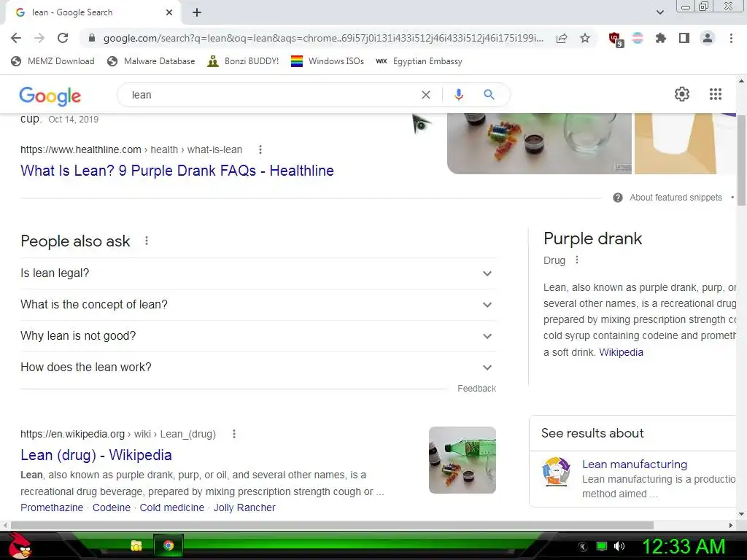Go back to the previous page
This screenshot has height=560, width=747.
click(x=16, y=38)
